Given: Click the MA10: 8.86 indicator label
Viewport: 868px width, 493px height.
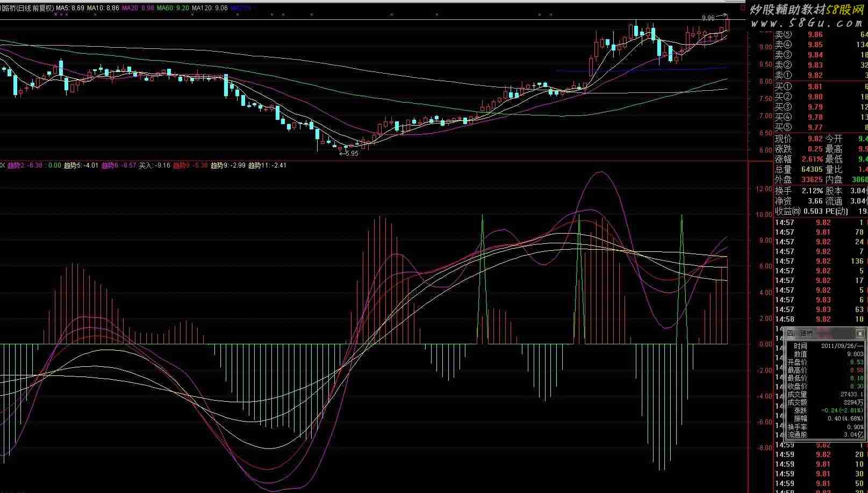Looking at the screenshot, I should coord(103,9).
